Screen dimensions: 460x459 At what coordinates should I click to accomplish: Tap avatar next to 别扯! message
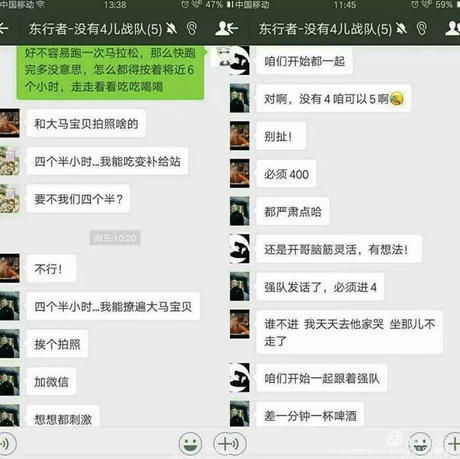click(x=239, y=136)
